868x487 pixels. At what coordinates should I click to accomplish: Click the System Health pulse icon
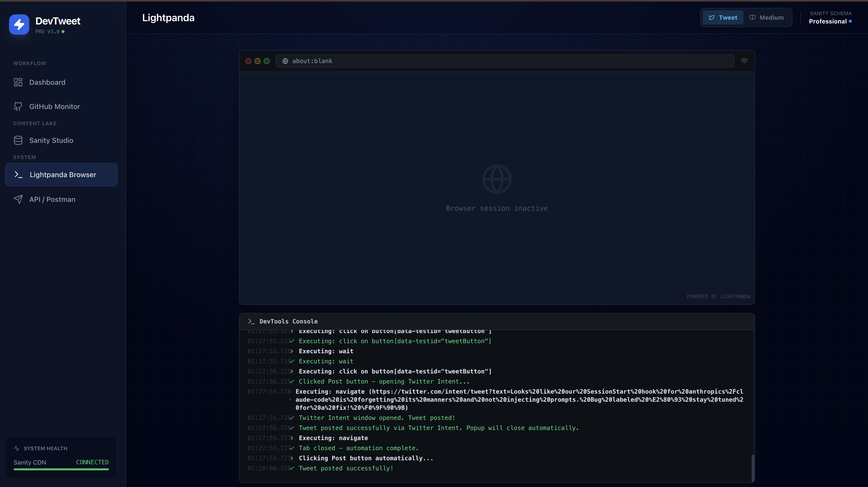pyautogui.click(x=17, y=448)
